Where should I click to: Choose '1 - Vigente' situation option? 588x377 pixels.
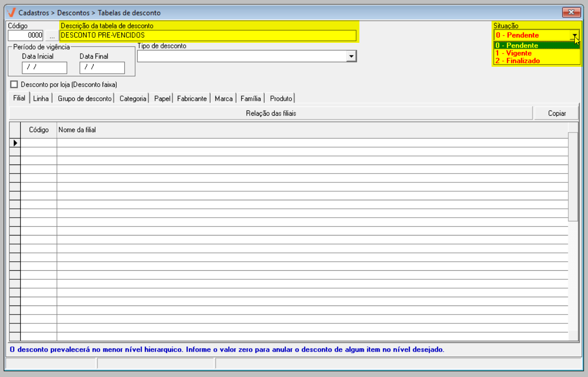536,53
